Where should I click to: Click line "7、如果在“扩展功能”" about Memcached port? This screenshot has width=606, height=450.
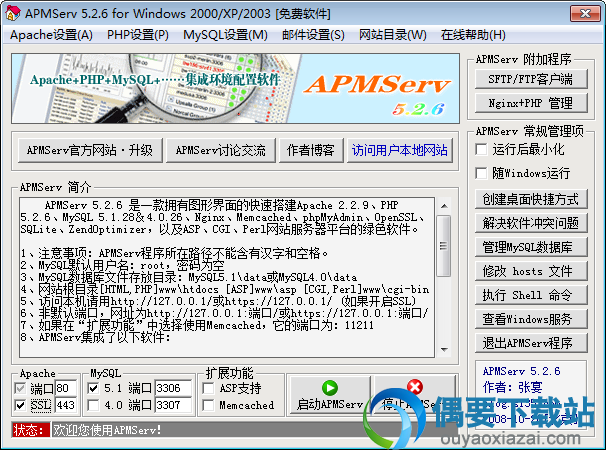197,325
